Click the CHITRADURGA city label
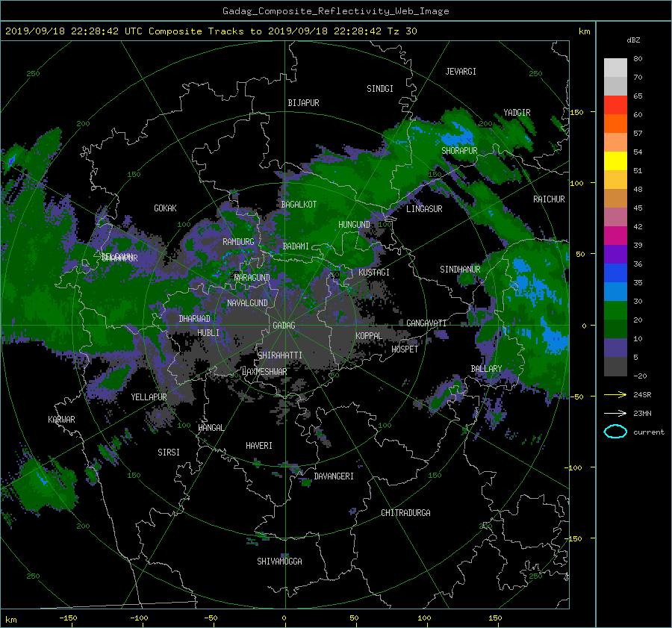Viewport: 672px width, 628px height. coord(405,513)
